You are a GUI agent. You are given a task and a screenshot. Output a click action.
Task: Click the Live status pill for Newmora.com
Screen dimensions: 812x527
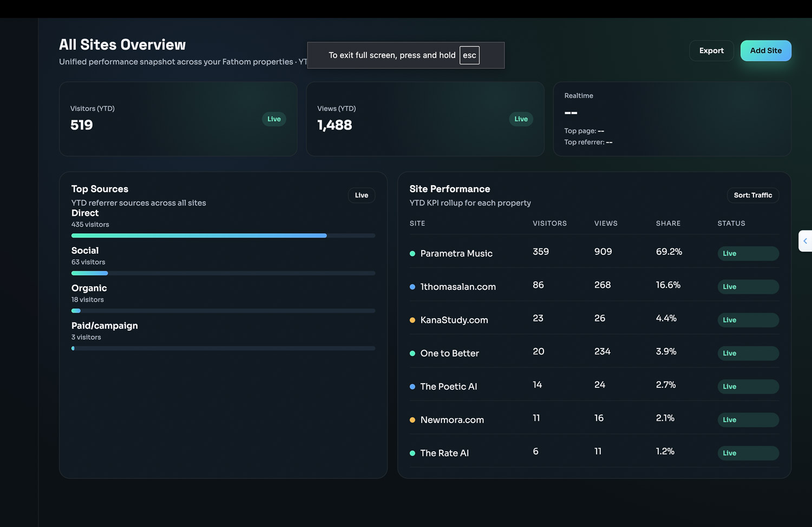tap(748, 420)
